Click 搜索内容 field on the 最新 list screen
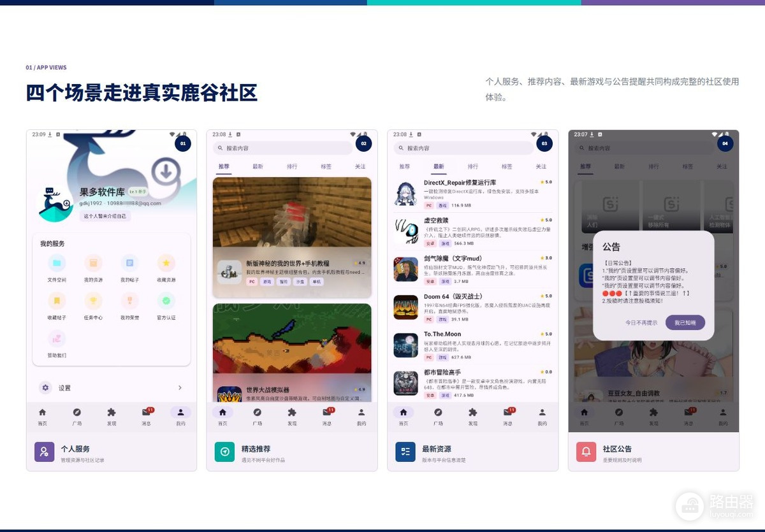 pos(463,148)
